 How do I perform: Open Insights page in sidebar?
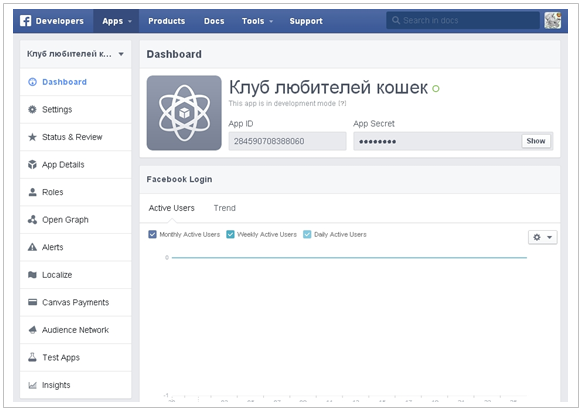coord(76,385)
